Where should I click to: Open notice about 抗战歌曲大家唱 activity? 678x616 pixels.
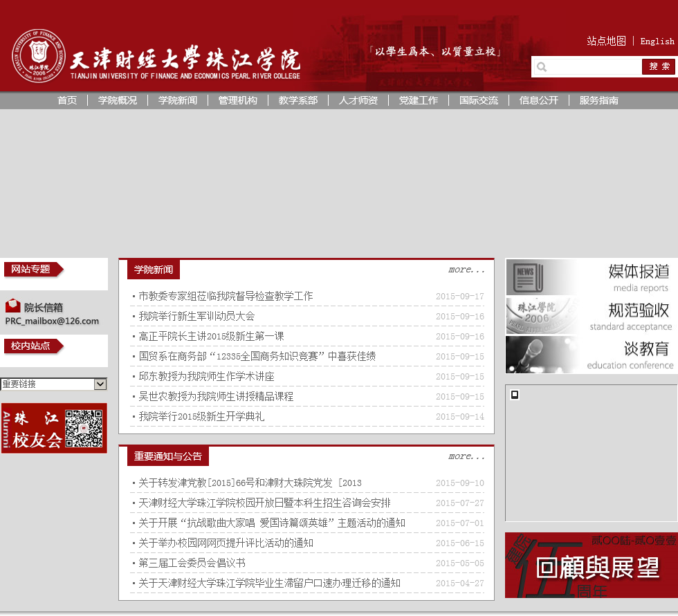pyautogui.click(x=271, y=523)
